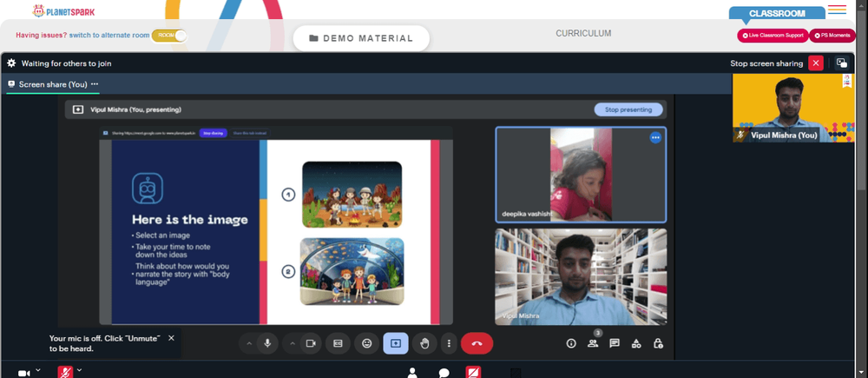This screenshot has width=868, height=378.
Task: Open the CURRICULUM tab
Action: pos(583,33)
